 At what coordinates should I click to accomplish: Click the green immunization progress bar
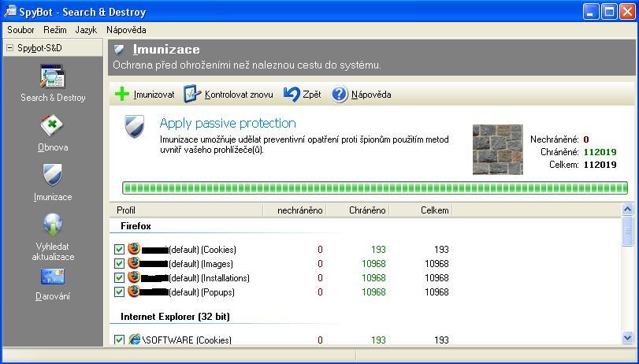[x=375, y=188]
